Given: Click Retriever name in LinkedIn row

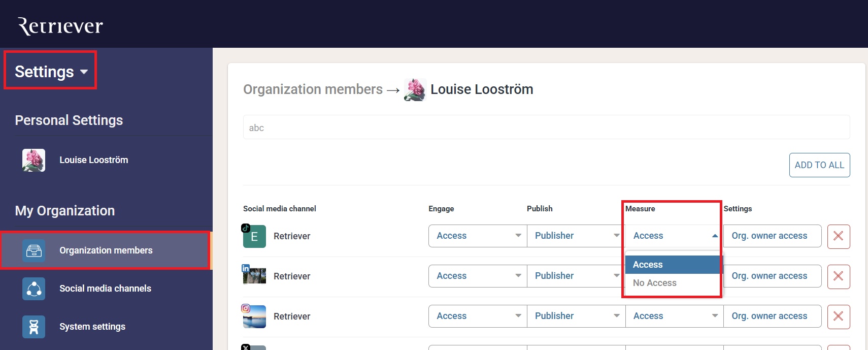Looking at the screenshot, I should tap(292, 276).
